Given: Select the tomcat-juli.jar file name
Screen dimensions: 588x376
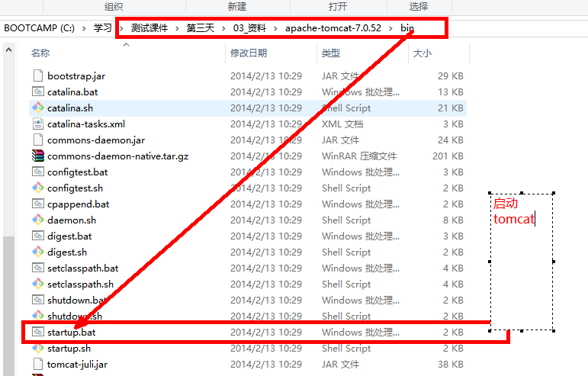Looking at the screenshot, I should click(77, 365).
